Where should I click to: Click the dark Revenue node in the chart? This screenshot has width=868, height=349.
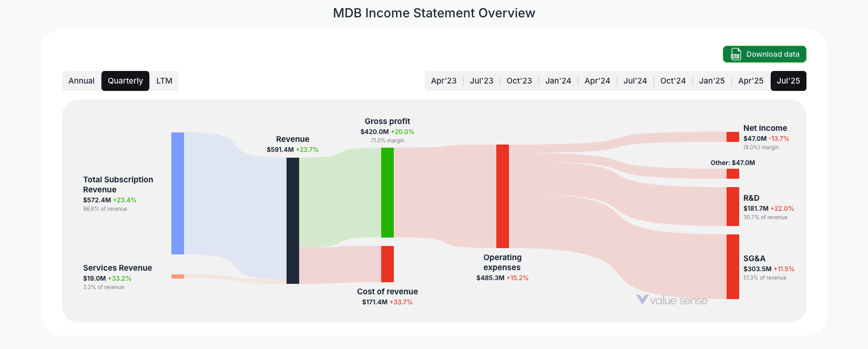pyautogui.click(x=292, y=221)
